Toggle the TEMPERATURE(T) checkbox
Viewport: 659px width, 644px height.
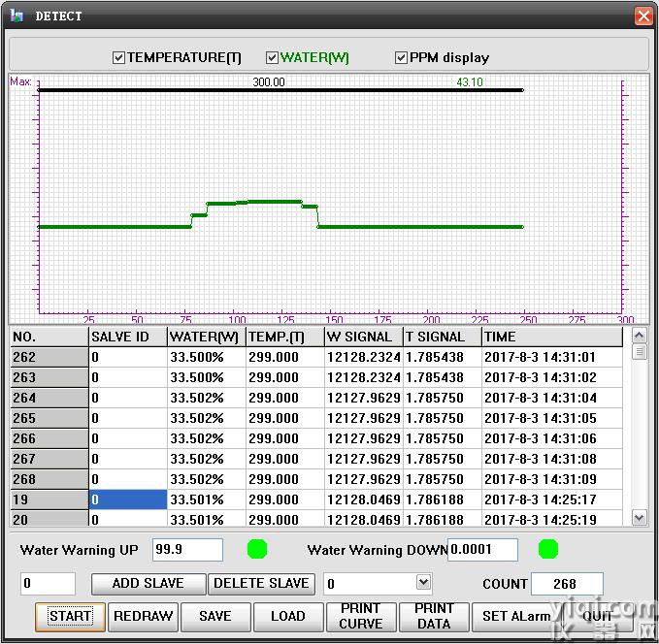pos(118,57)
